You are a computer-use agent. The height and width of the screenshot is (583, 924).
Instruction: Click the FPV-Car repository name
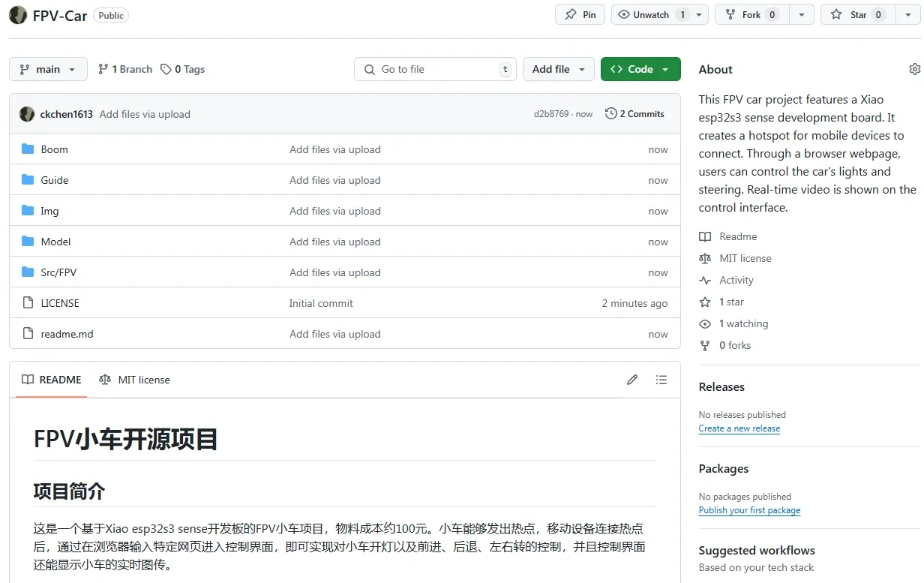60,15
